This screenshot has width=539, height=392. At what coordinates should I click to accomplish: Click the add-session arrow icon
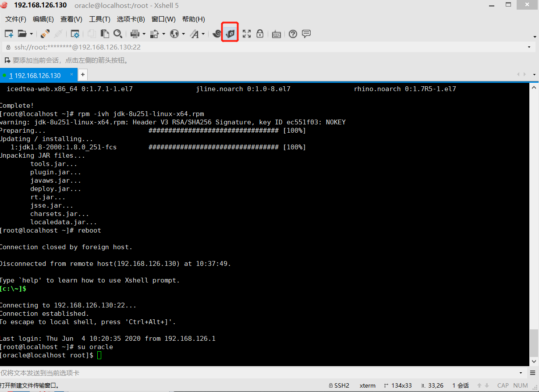7,60
